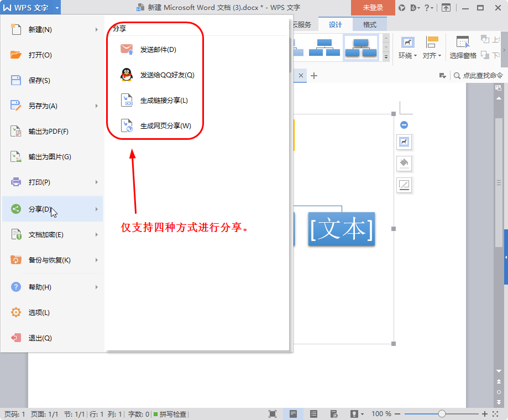Click 退出(Q) to exit WPS
This screenshot has height=420, width=508.
pos(53,338)
